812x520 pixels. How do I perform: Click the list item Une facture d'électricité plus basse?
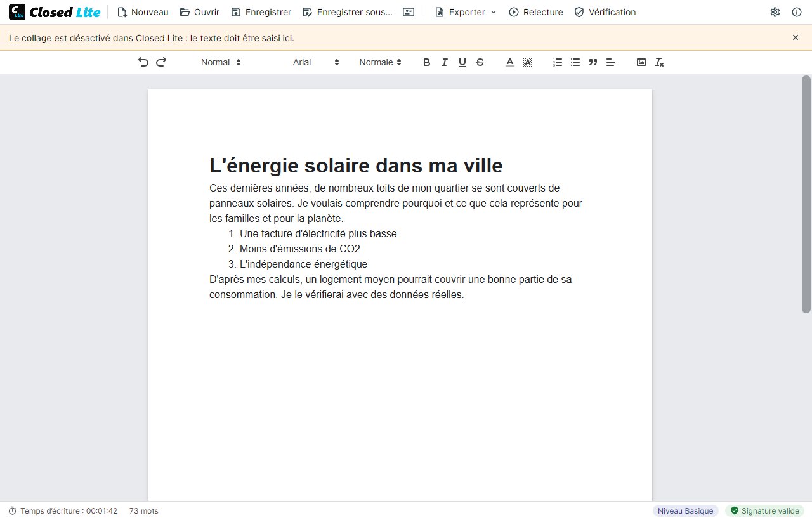[x=318, y=234]
